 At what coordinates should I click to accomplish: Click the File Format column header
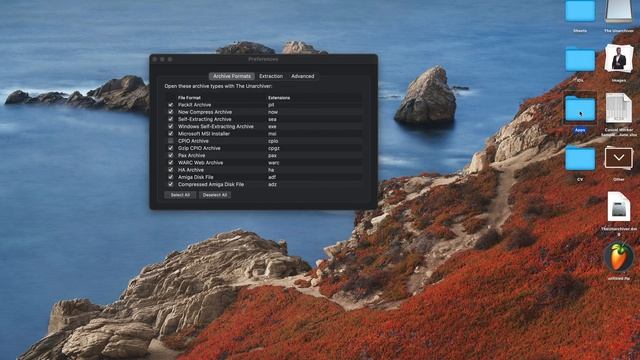189,98
